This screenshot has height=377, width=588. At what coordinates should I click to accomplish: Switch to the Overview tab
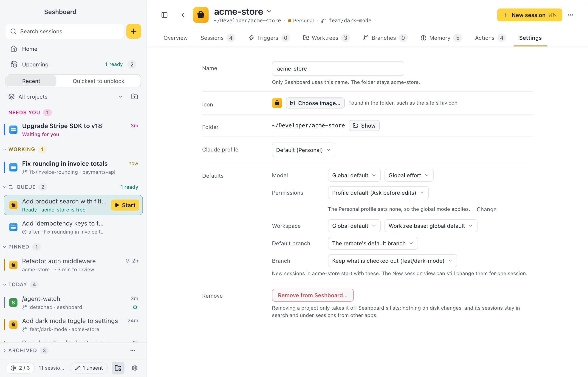tap(175, 38)
